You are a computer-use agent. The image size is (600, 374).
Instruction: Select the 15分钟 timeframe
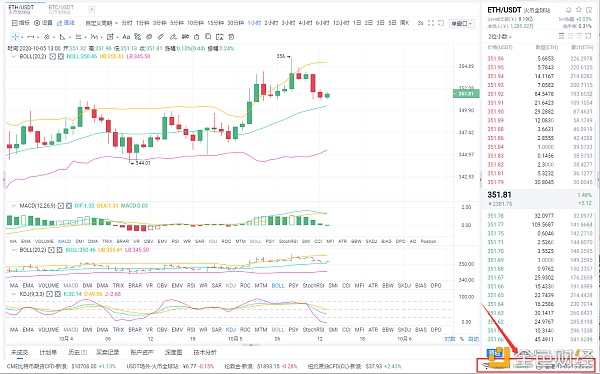[x=215, y=23]
